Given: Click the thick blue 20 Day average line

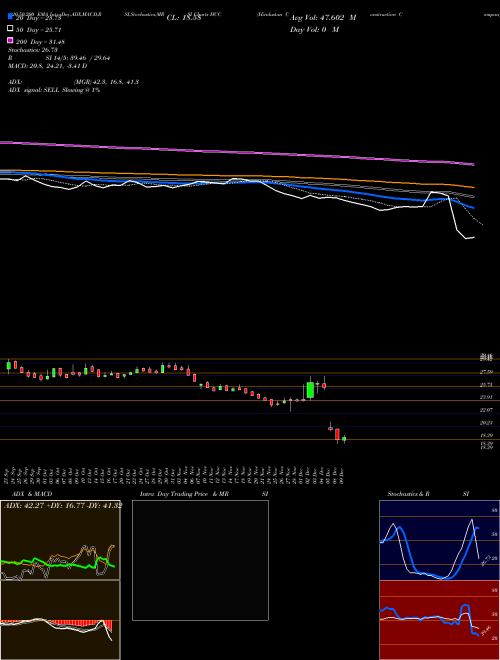Looking at the screenshot, I should coord(237,182).
